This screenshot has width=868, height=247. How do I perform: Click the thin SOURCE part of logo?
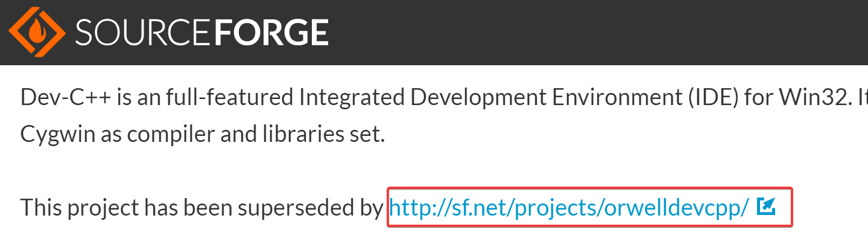(144, 33)
